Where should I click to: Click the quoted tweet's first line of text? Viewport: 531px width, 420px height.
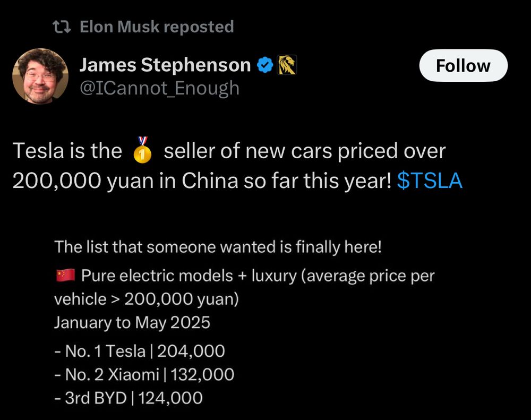[220, 246]
